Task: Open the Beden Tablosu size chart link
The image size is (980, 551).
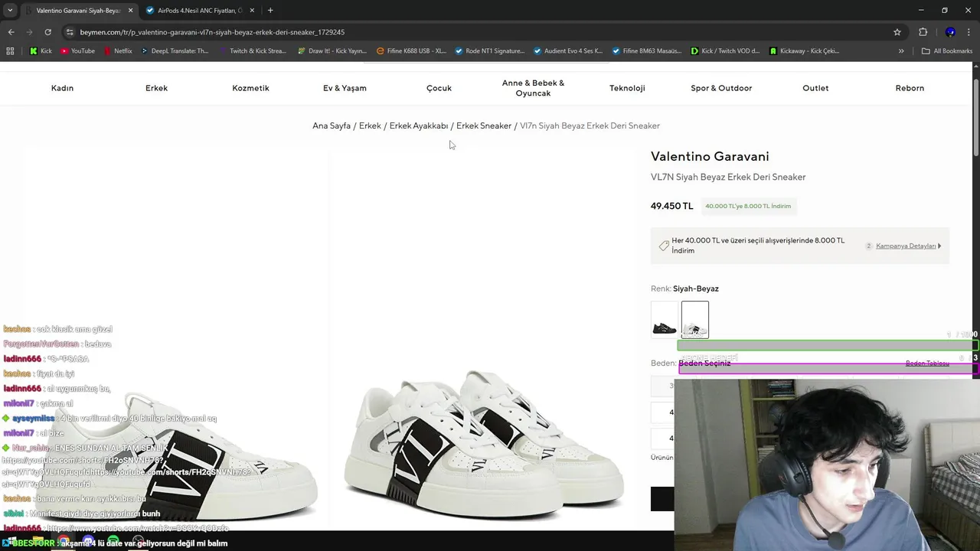Action: pos(927,364)
